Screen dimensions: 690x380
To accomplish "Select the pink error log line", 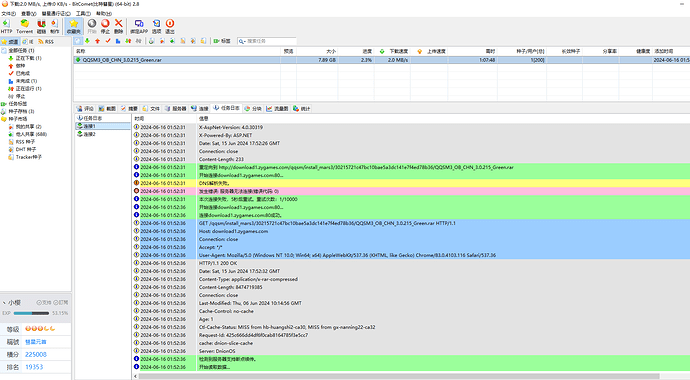I will pos(411,191).
